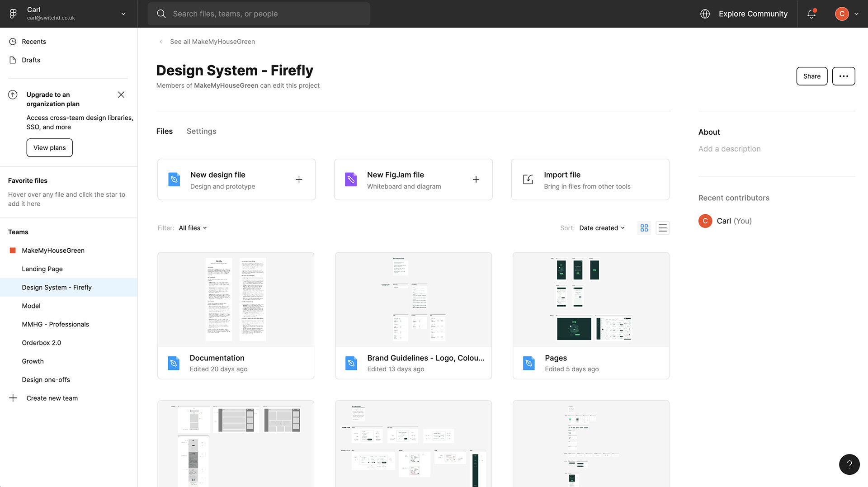This screenshot has width=868, height=487.
Task: Click plus on New FigJam file card
Action: coord(476,180)
